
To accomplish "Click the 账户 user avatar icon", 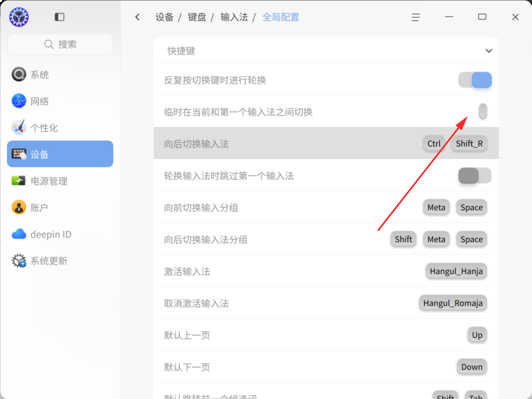I will tap(19, 207).
